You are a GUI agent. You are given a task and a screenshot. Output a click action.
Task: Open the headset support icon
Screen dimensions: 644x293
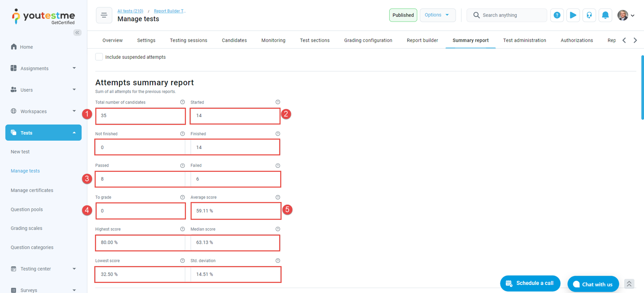coord(589,15)
